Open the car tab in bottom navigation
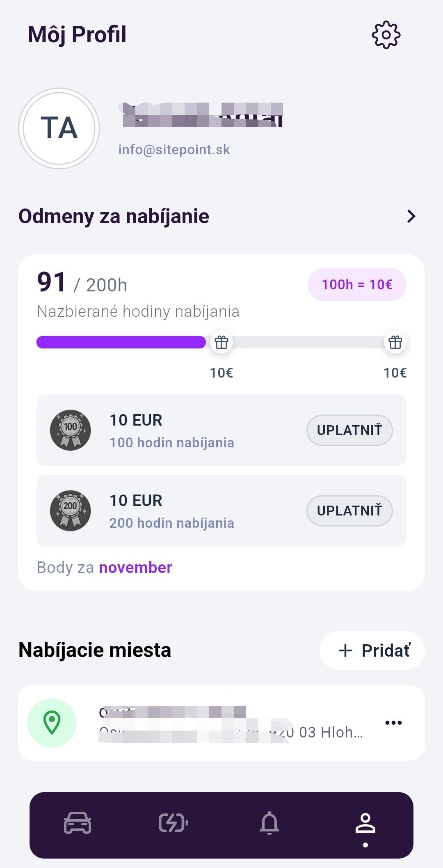This screenshot has height=868, width=443. point(78,823)
